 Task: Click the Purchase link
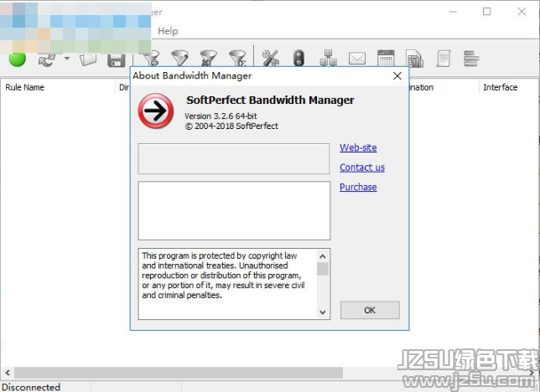tap(358, 187)
